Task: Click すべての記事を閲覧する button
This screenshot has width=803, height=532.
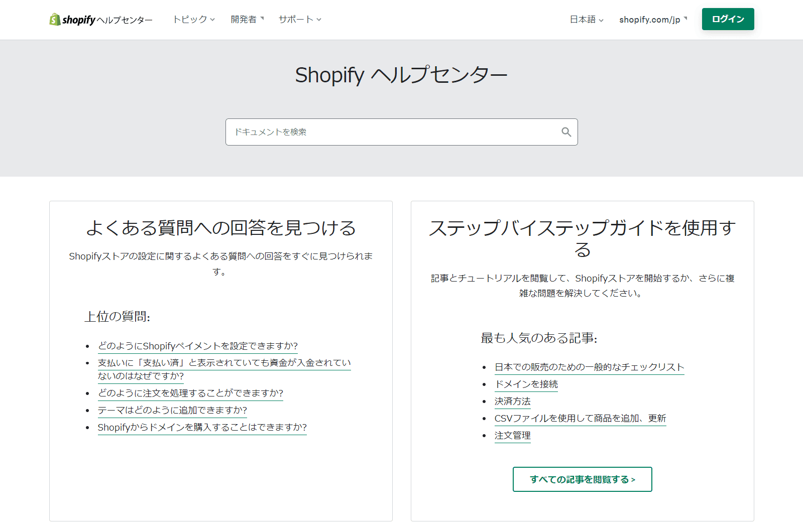Action: tap(583, 479)
